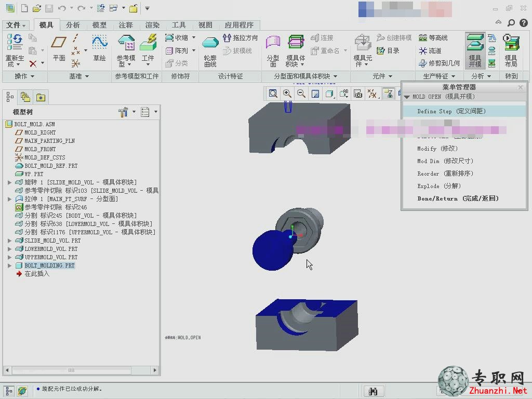Switch to the 渲染 ribbon tab
The width and height of the screenshot is (532, 399).
pyautogui.click(x=152, y=25)
